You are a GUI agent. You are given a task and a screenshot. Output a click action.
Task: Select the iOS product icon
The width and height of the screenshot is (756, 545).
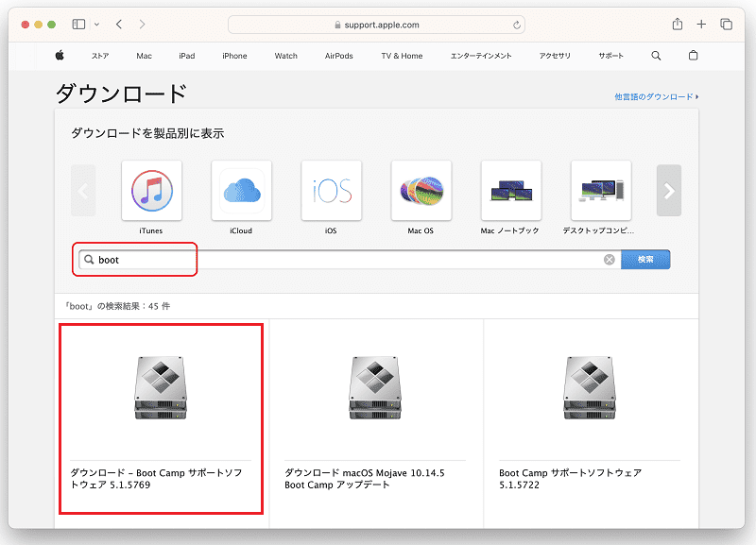332,191
